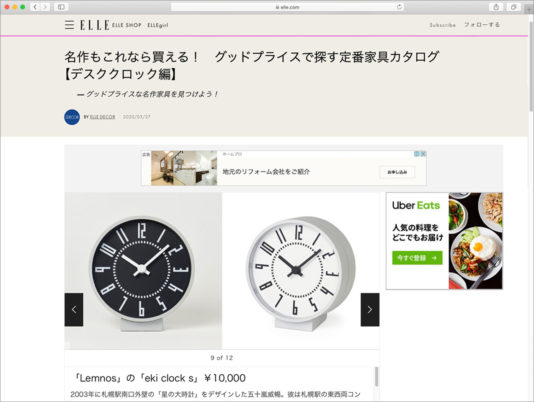Reload the page from the address bar

[399, 6]
